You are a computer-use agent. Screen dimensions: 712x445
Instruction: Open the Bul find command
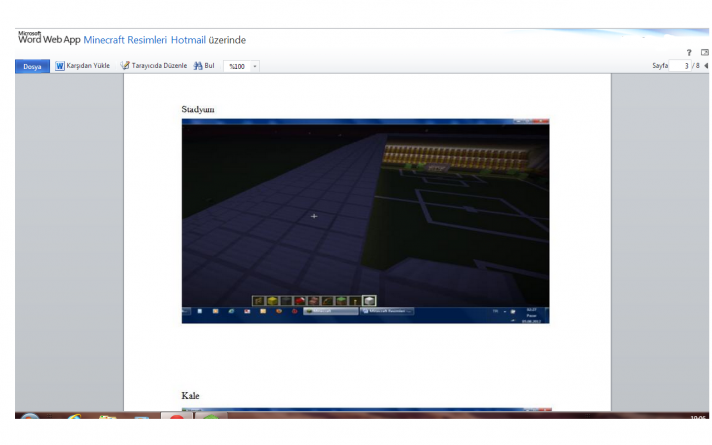(x=209, y=66)
